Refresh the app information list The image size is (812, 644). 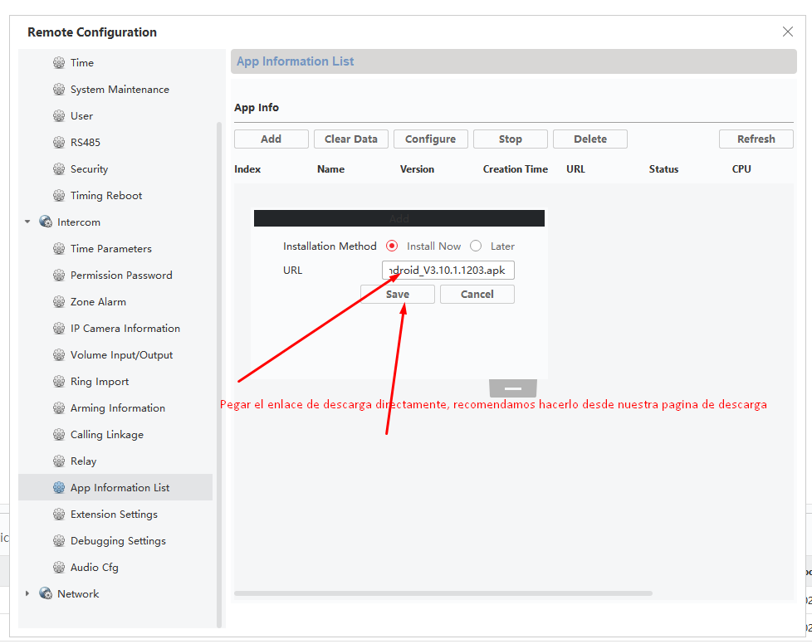pos(756,139)
